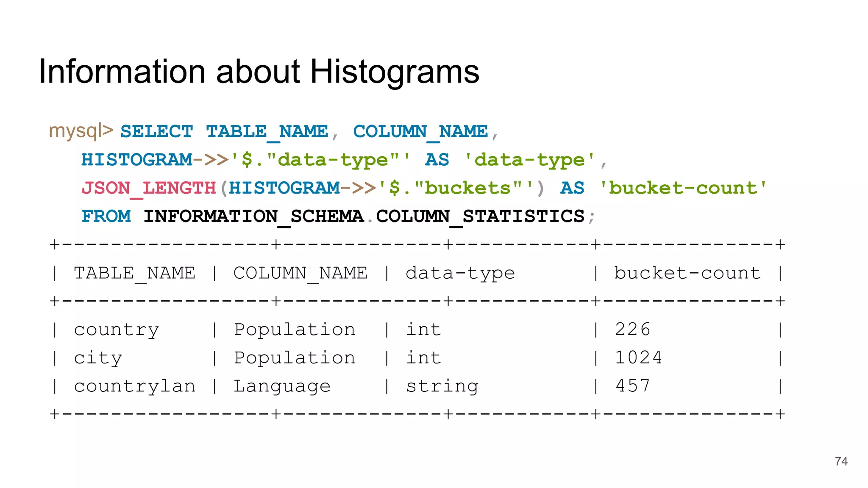
Task: Click the 'bucket-count' result header
Action: (687, 273)
